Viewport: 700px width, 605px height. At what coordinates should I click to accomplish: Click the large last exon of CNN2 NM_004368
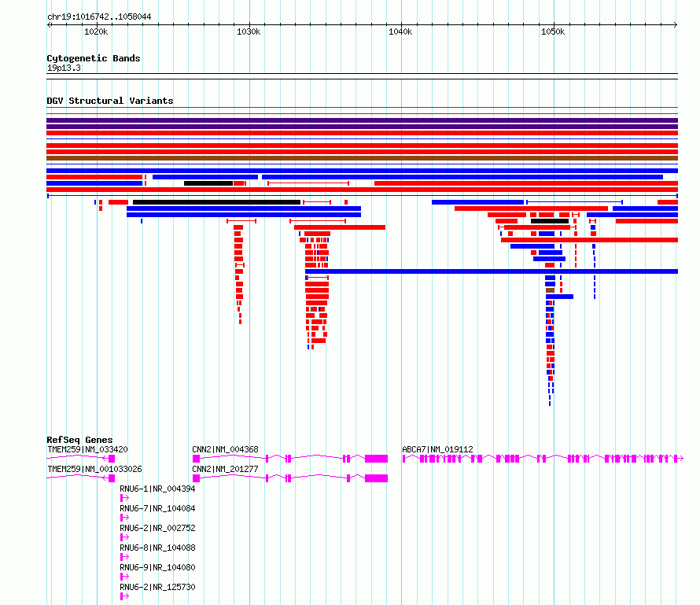coord(376,459)
